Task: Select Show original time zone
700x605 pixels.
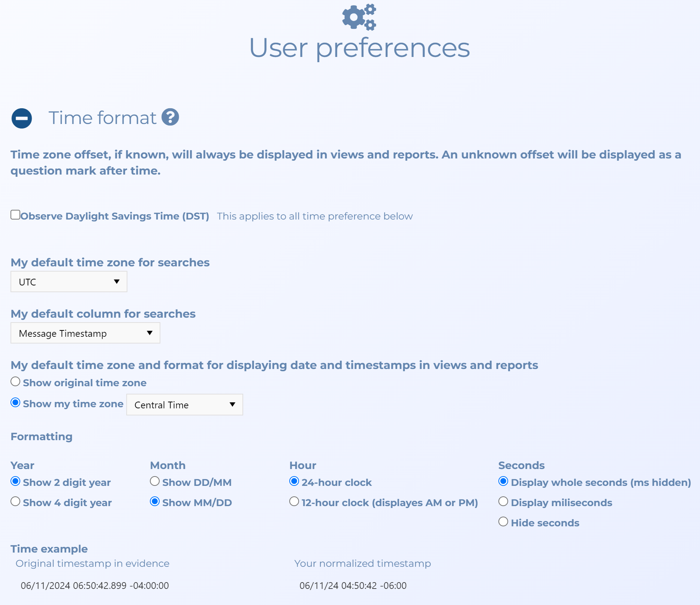Action: [15, 382]
